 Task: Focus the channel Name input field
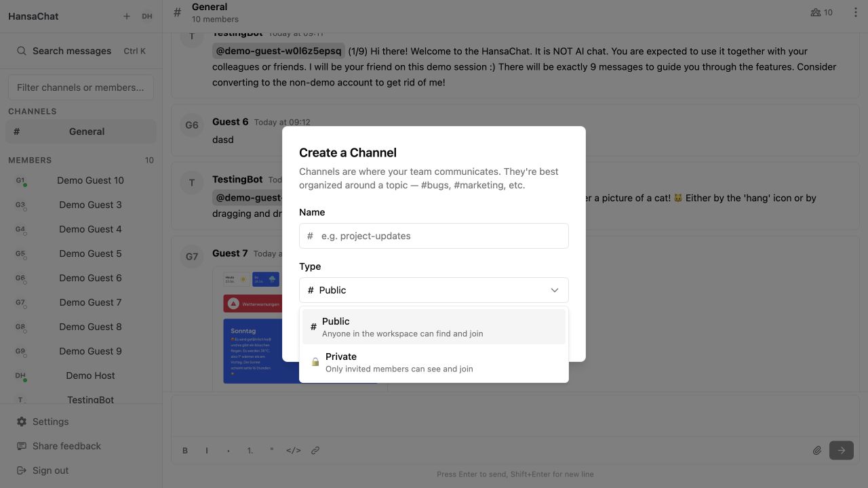pyautogui.click(x=434, y=236)
